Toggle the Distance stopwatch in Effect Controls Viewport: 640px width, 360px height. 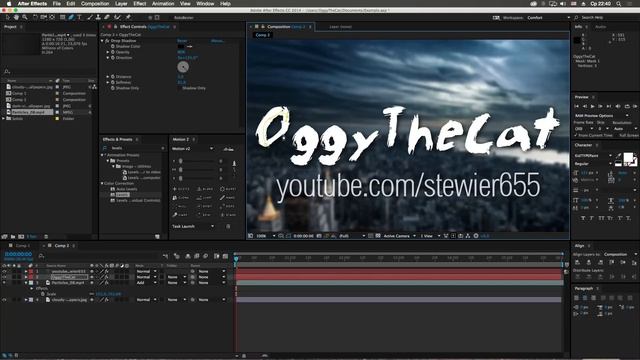[x=113, y=77]
